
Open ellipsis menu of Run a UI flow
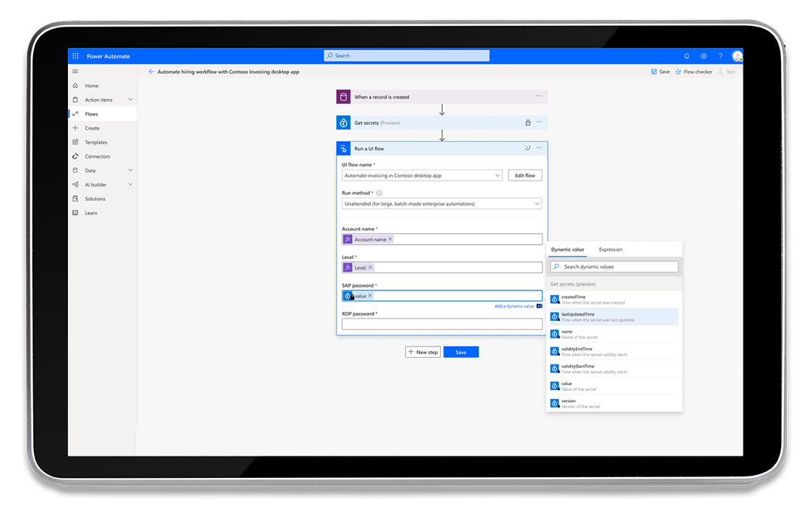pyautogui.click(x=539, y=148)
